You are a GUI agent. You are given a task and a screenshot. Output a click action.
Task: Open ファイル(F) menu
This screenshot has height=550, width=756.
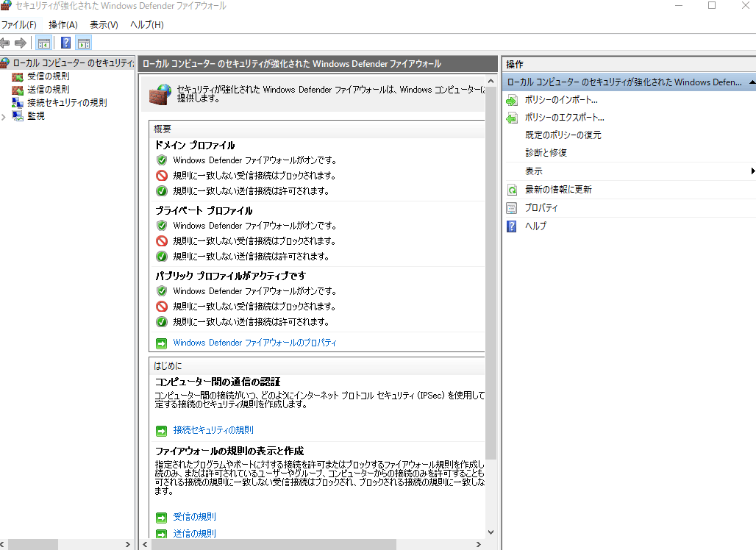[x=19, y=24]
